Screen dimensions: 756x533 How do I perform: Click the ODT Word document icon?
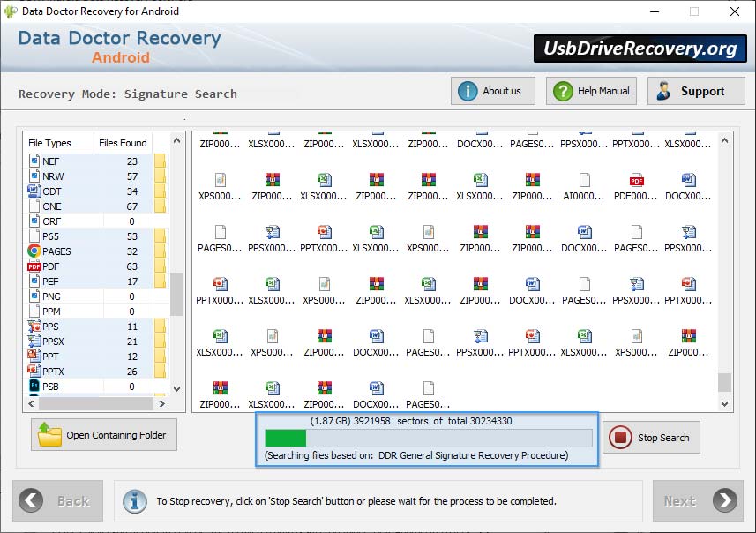coord(34,191)
